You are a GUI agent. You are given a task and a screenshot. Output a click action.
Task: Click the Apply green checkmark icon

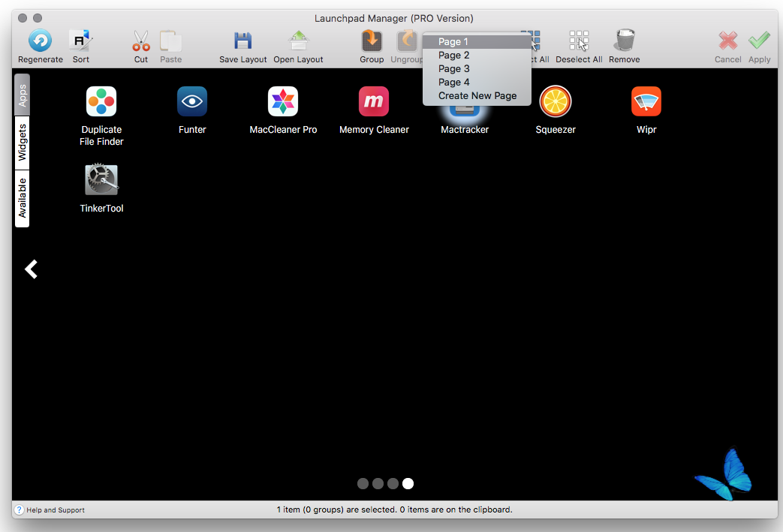coord(759,41)
